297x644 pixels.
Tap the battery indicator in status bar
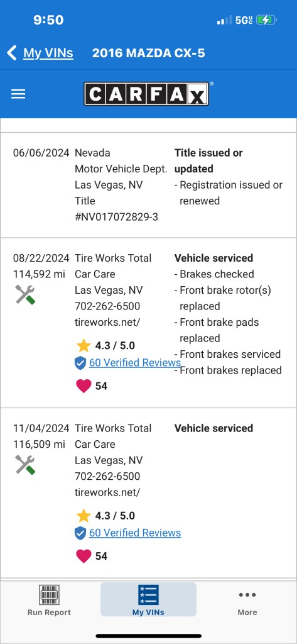[x=267, y=19]
